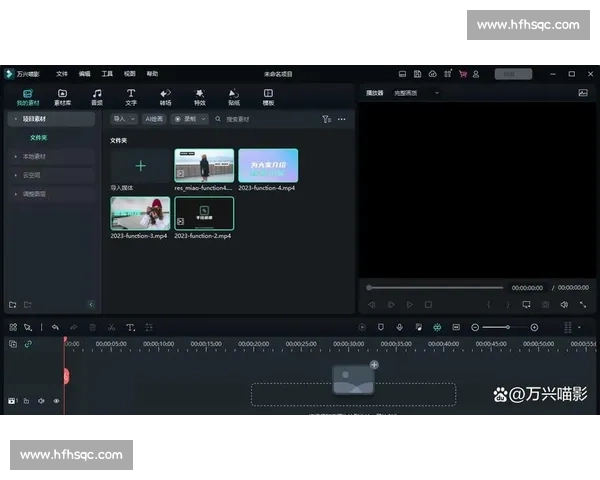Click the undo arrow in timeline toolbar
Screen dimensions: 600x480
pyautogui.click(x=55, y=327)
